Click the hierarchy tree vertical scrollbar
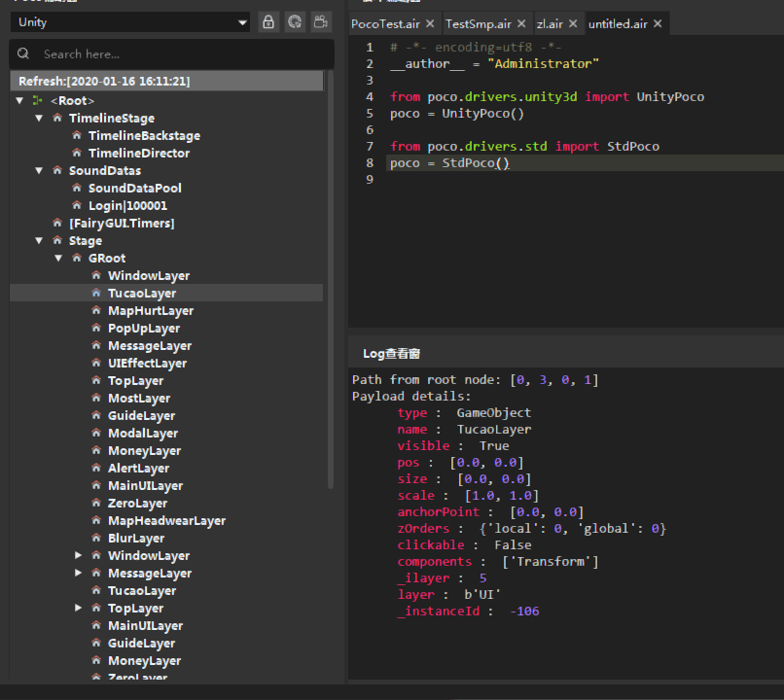The image size is (784, 700). (330, 280)
